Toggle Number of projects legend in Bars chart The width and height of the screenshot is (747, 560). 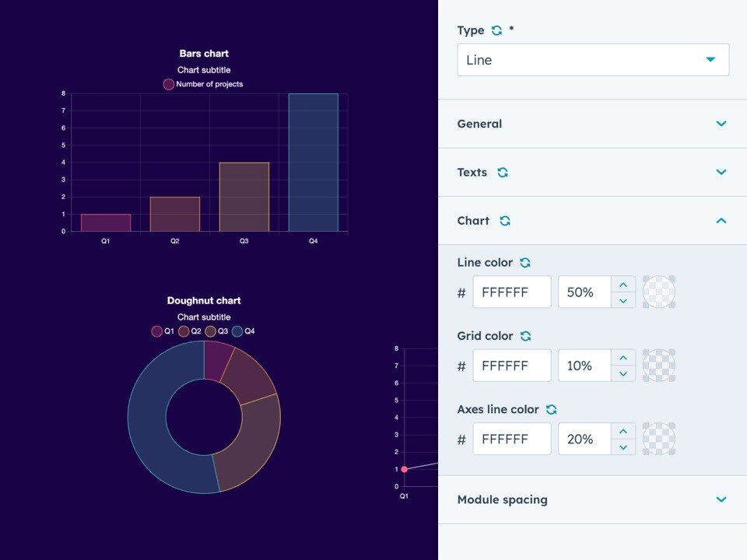point(203,84)
